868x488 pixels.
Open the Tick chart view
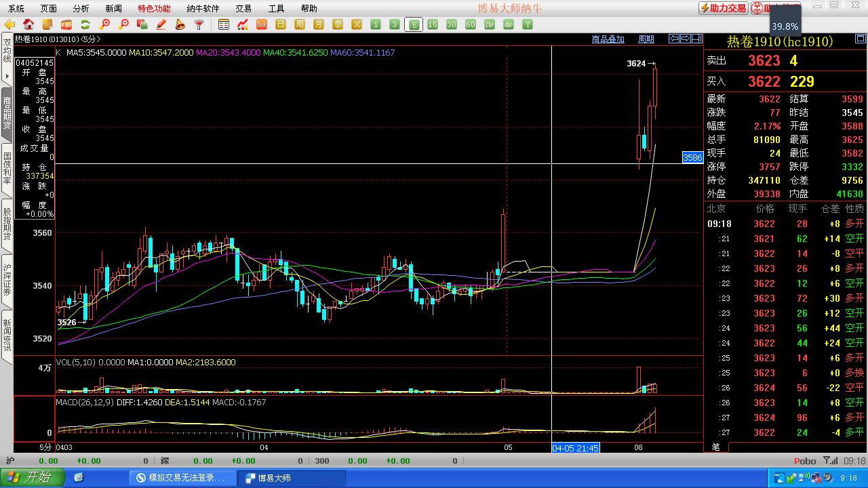pos(262,24)
